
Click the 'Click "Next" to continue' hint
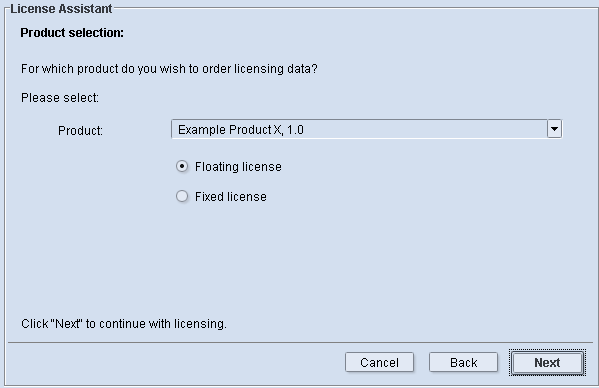click(x=124, y=324)
